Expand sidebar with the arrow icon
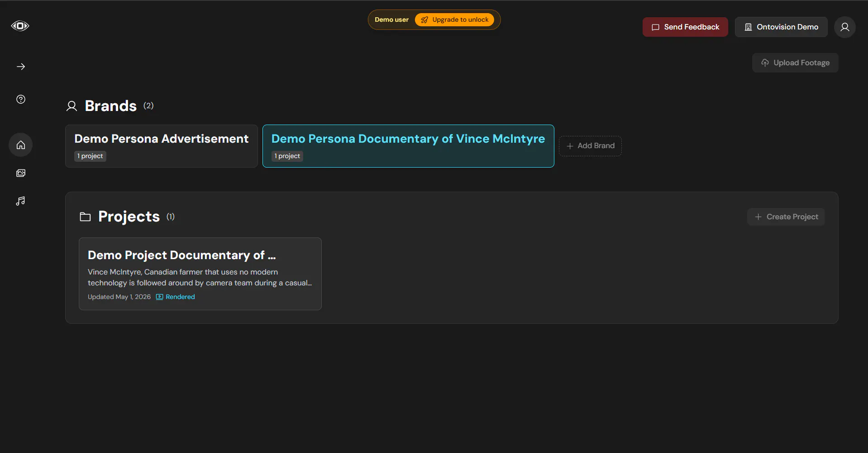 pos(21,67)
